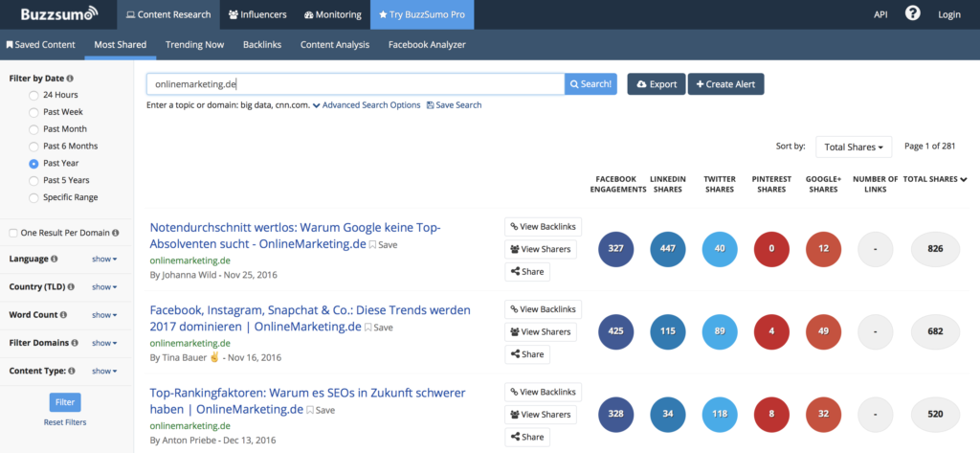Select the Past Year date filter
Image resolution: width=980 pixels, height=453 pixels.
(x=33, y=164)
